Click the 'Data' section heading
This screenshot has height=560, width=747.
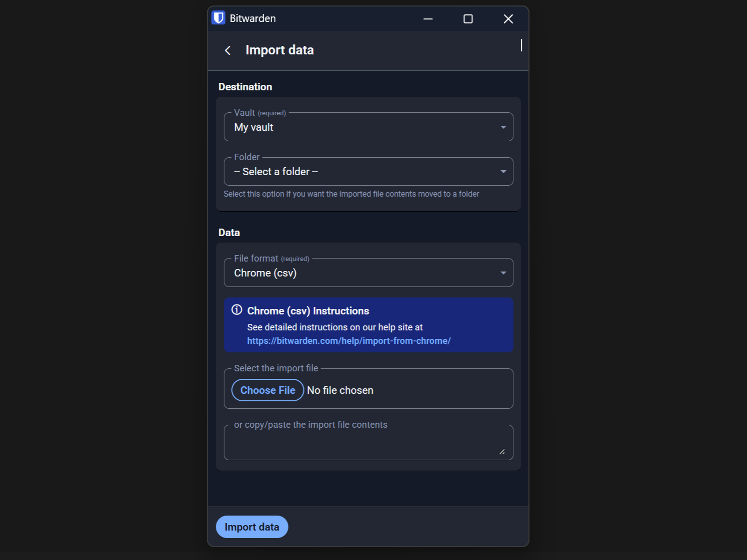229,233
